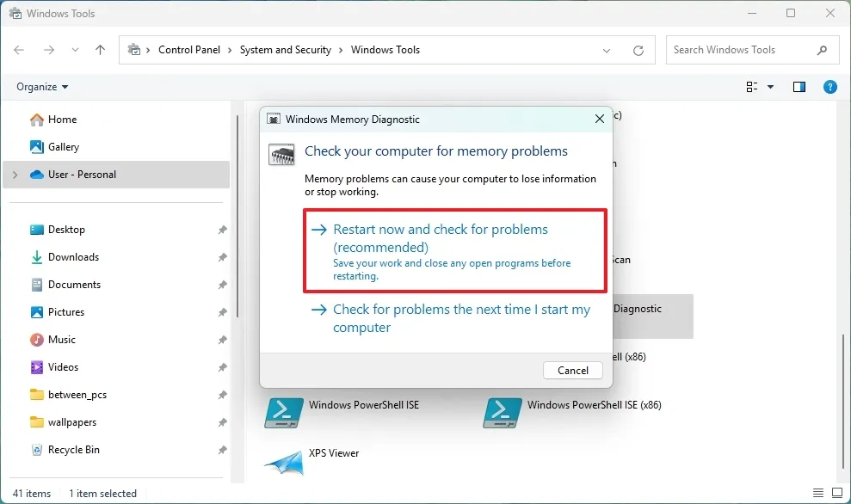Click the memory chip icon in dialog
851x504 pixels.
pyautogui.click(x=281, y=155)
